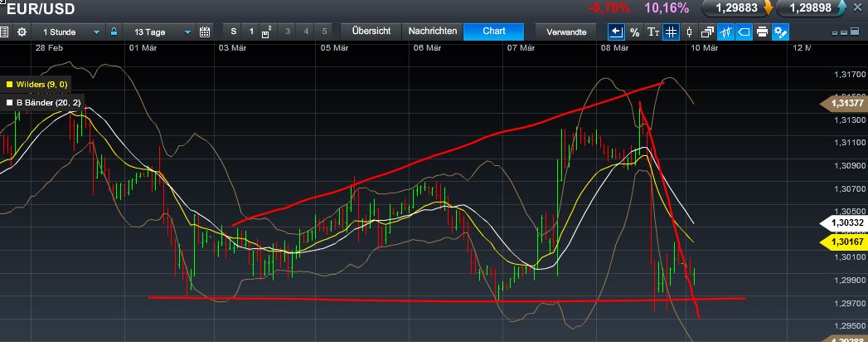Click the 1,31377 upper band price tag
This screenshot has height=342, width=868.
tap(842, 104)
